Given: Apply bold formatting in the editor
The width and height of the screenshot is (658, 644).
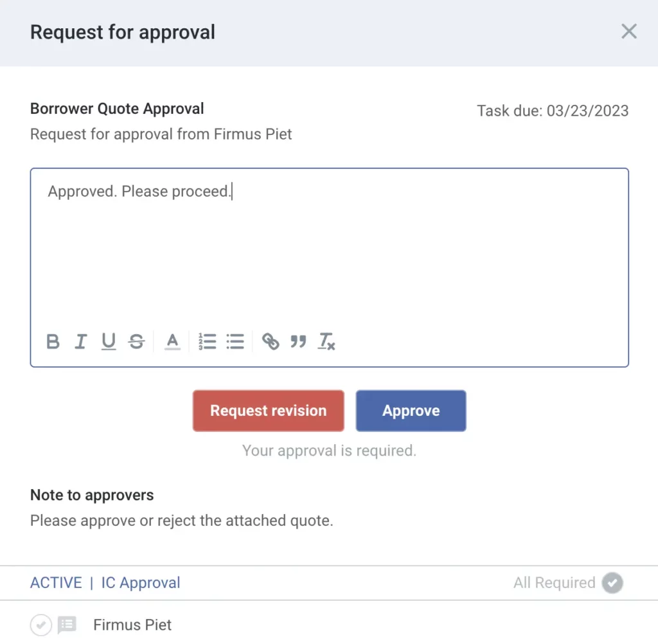Looking at the screenshot, I should (x=53, y=341).
